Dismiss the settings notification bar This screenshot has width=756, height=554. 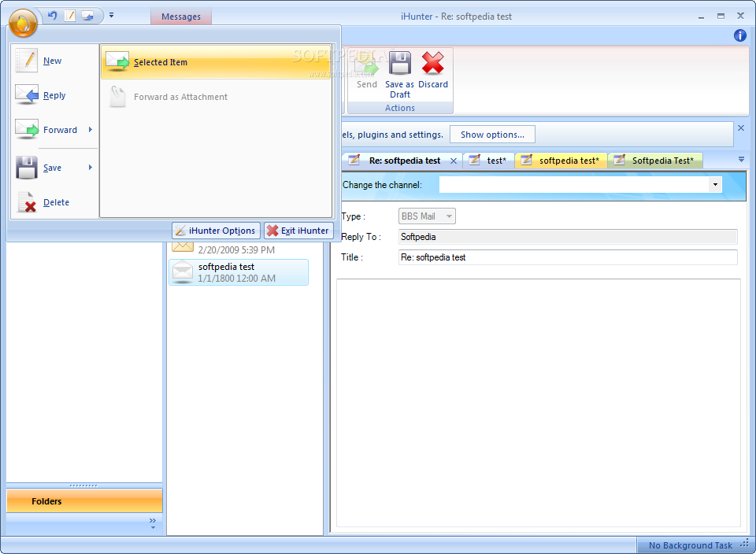point(741,127)
